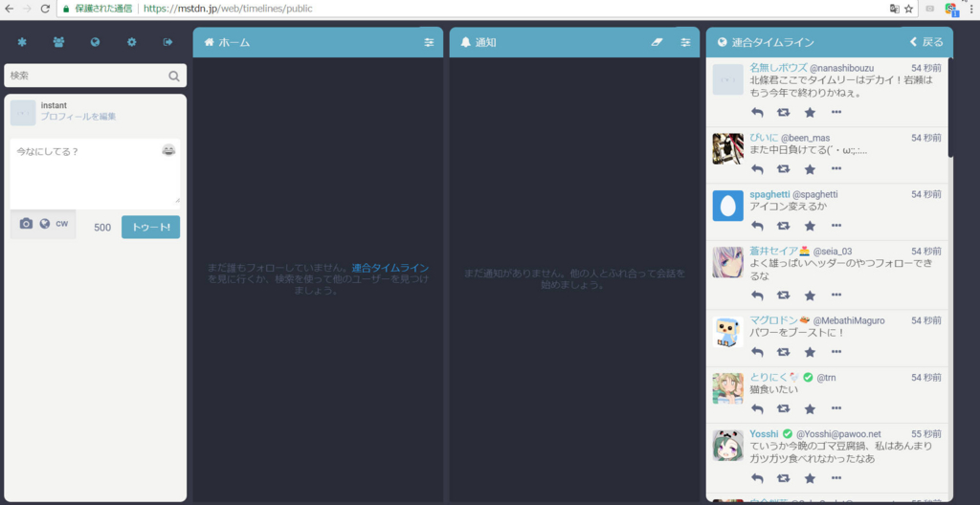Bookmark the page with star icon
Screen dimensions: 980x505
pyautogui.click(x=909, y=9)
